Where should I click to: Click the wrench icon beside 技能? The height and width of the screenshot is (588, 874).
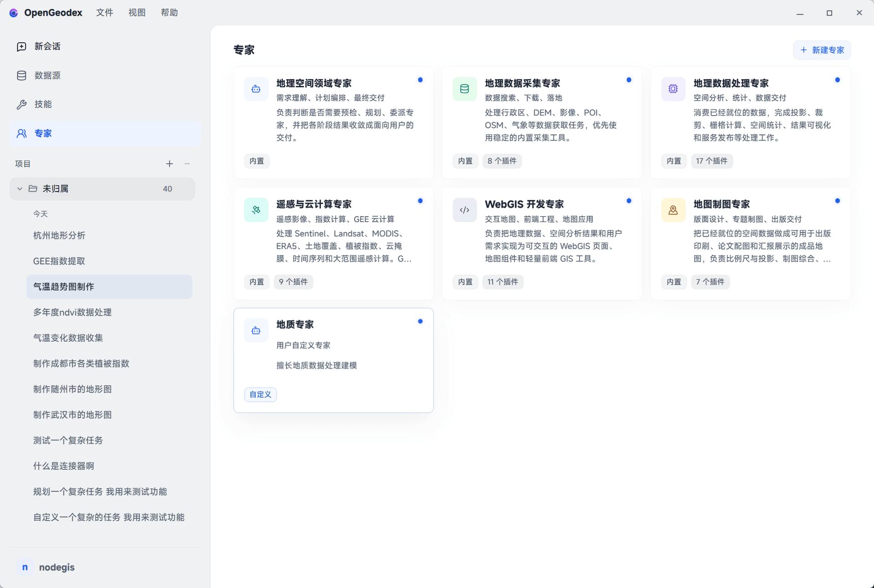pos(21,105)
